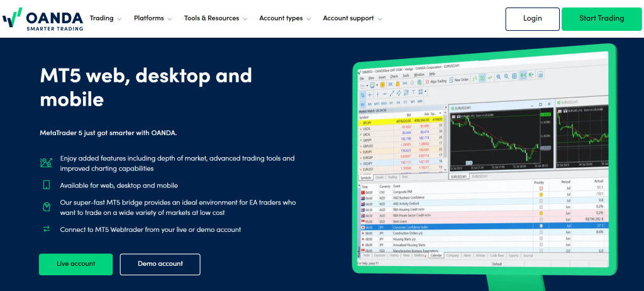
Task: Open the Alerts tab in Toolbox
Action: [467, 255]
